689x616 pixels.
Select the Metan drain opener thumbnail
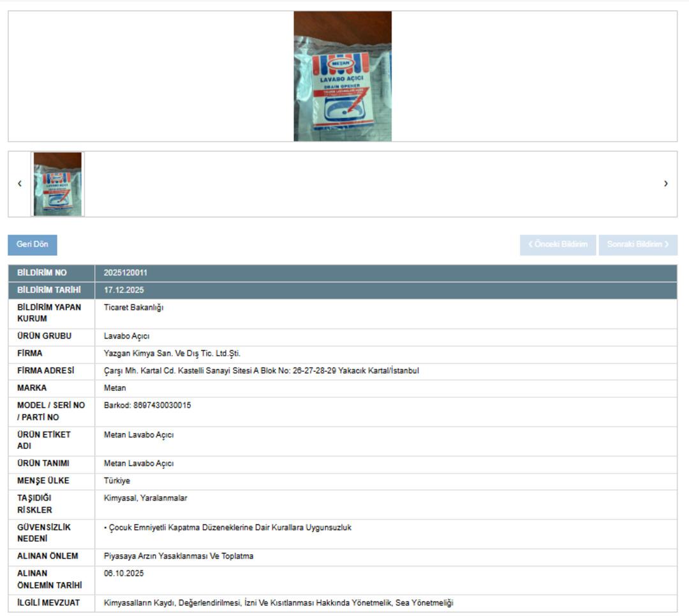[x=57, y=184]
